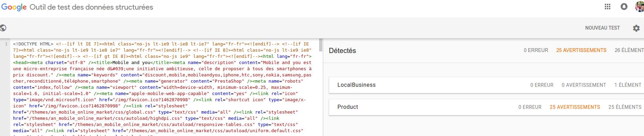Expand the Product result row
The height and width of the screenshot is (136, 644).
(x=486, y=107)
